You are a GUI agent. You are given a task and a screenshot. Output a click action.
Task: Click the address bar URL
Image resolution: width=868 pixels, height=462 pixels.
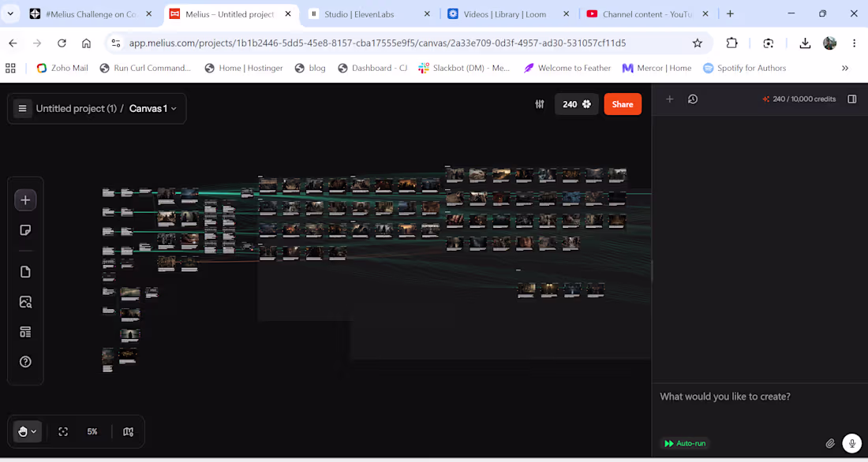(x=377, y=43)
